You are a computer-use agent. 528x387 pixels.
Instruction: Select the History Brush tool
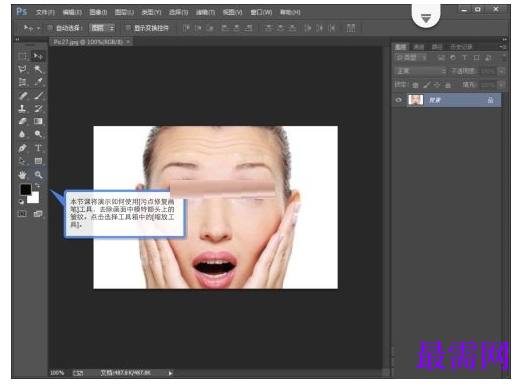[x=38, y=109]
